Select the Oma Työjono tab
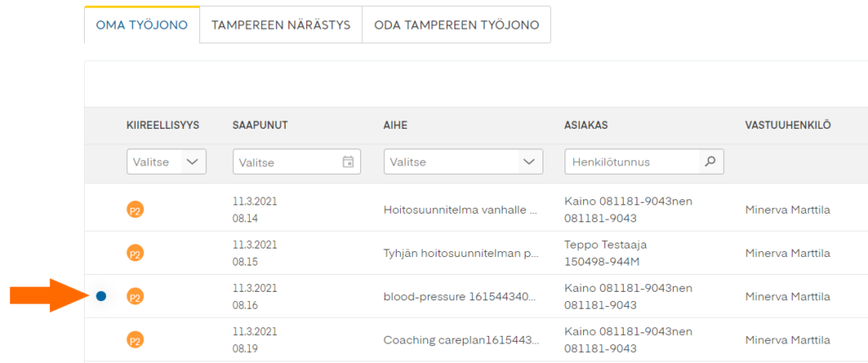The image size is (868, 363). tap(142, 25)
